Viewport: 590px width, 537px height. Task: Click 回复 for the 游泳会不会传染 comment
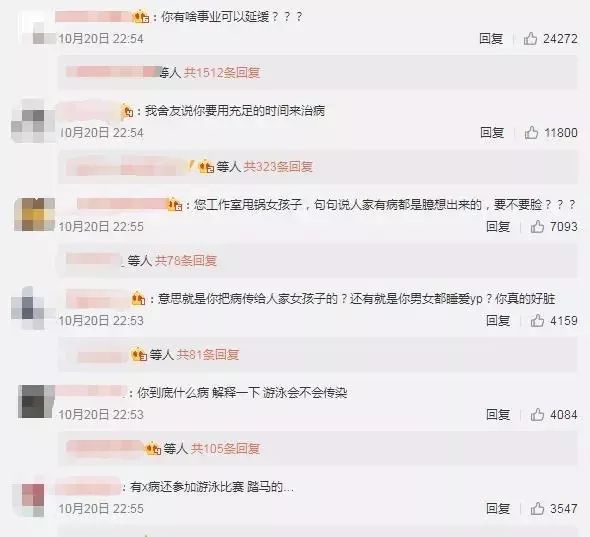click(498, 414)
